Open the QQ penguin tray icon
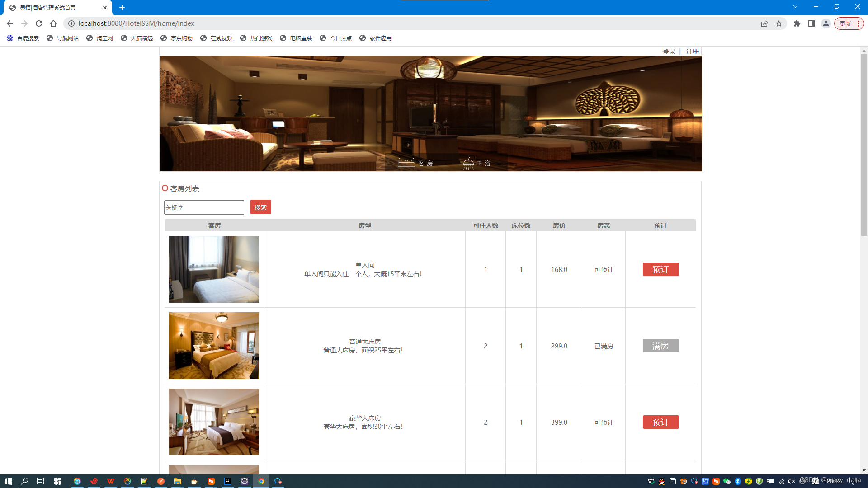The height and width of the screenshot is (488, 868). (x=661, y=481)
